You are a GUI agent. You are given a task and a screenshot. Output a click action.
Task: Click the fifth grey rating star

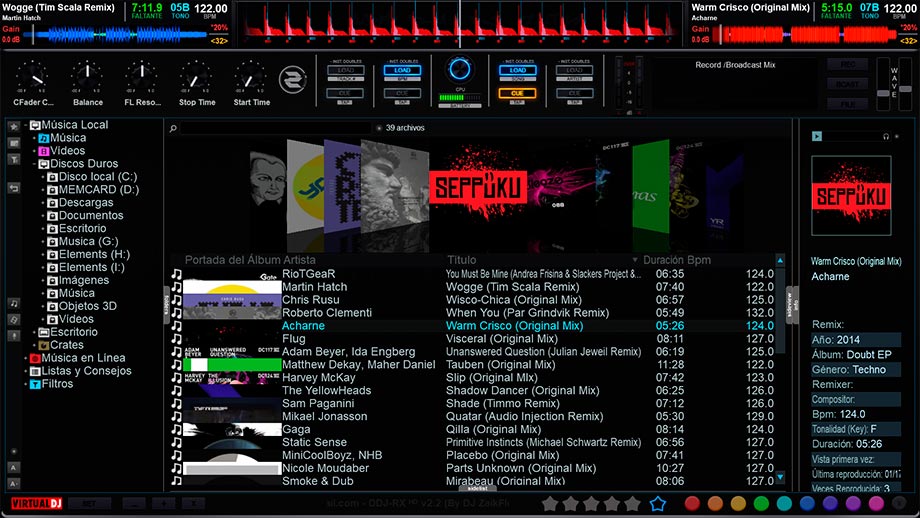632,503
